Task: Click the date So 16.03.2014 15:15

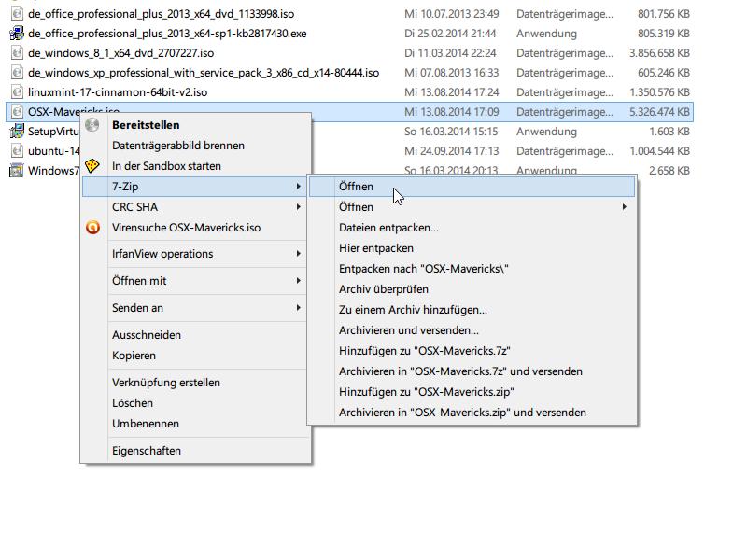Action: coord(451,132)
